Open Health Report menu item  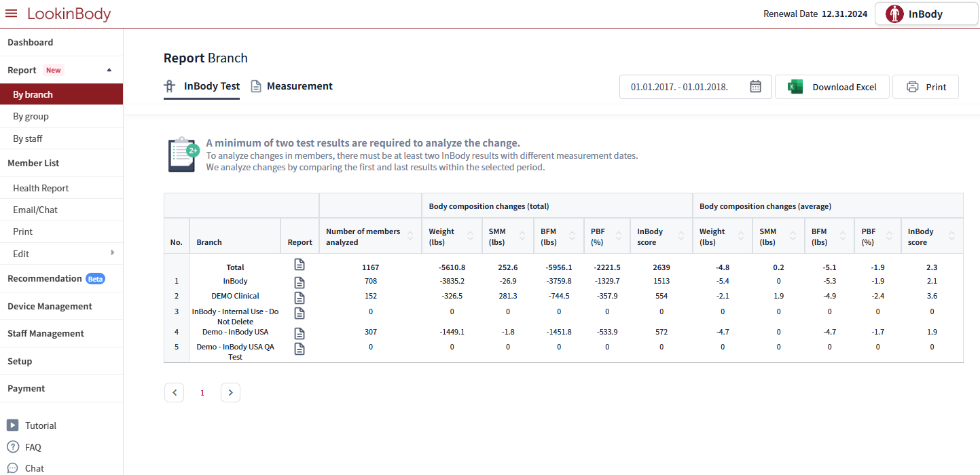click(x=61, y=188)
